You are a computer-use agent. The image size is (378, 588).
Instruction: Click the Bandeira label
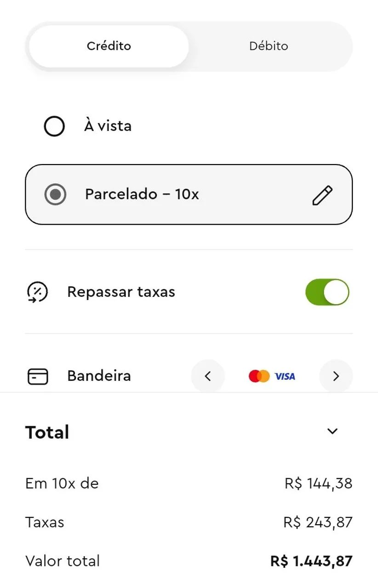pos(99,376)
